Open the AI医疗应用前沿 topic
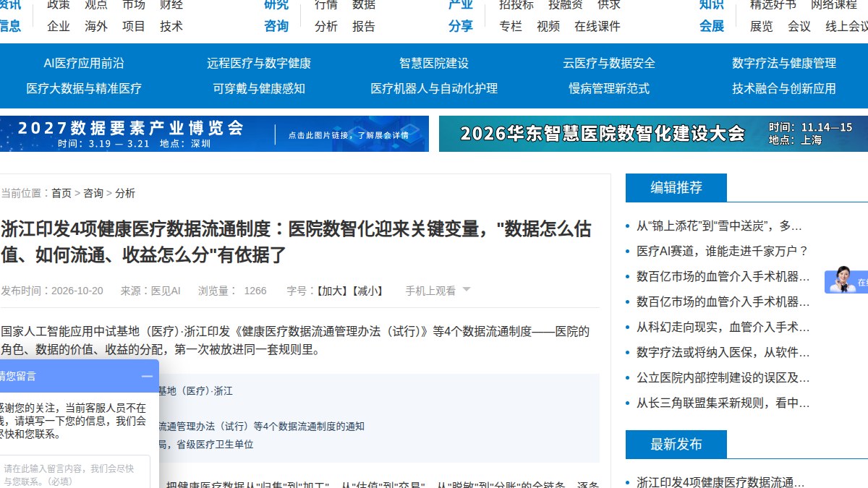The image size is (868, 488). tap(84, 63)
